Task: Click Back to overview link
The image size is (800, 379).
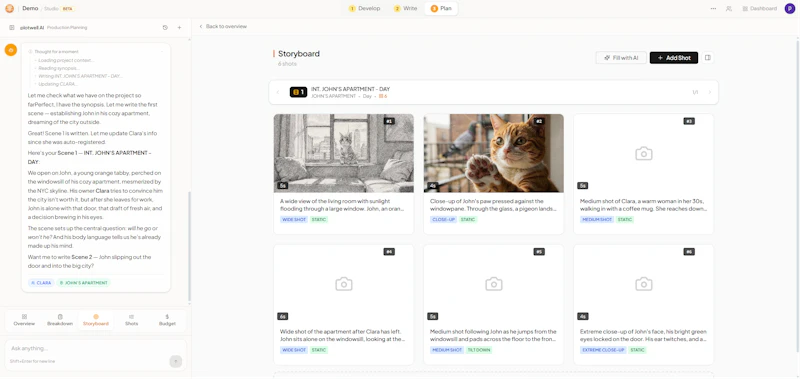Action: tap(223, 27)
